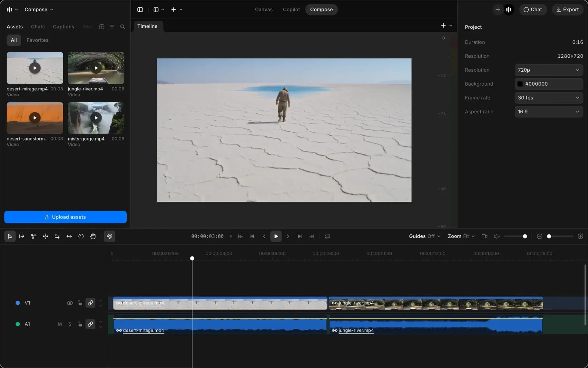This screenshot has height=368, width=588.
Task: Switch to the Canvas tab
Action: coord(264,10)
